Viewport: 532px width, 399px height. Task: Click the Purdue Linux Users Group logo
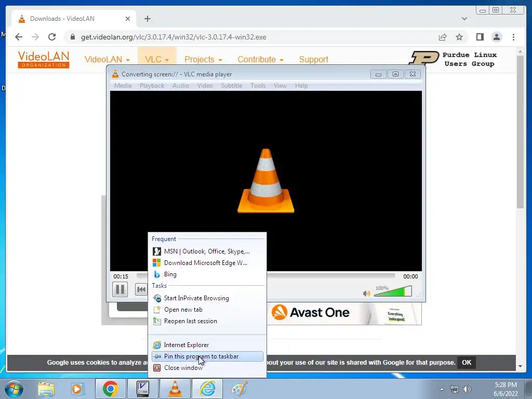click(x=454, y=58)
